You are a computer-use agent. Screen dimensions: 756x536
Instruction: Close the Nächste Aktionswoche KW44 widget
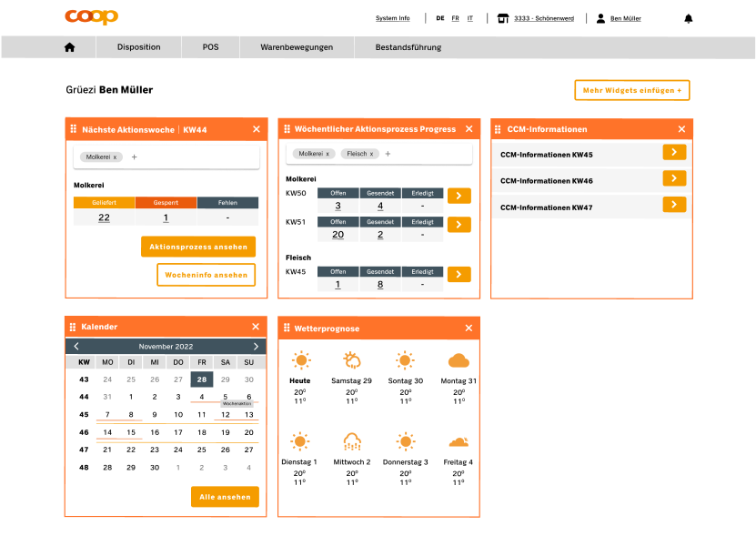[x=257, y=129]
